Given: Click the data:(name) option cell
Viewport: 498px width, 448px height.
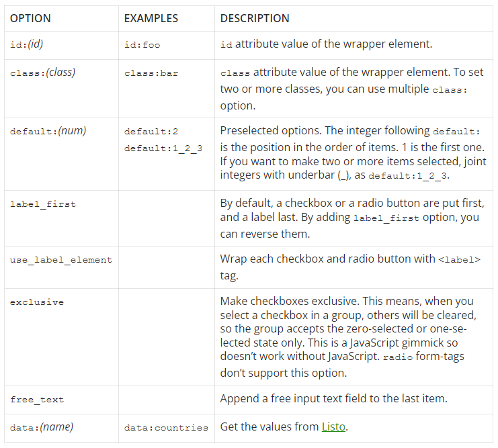Looking at the screenshot, I should tap(42, 427).
